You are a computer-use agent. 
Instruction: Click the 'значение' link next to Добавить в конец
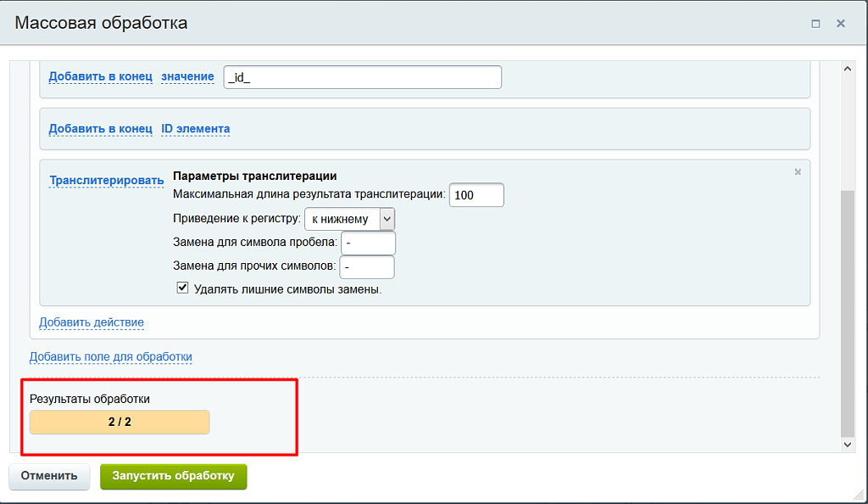click(188, 76)
